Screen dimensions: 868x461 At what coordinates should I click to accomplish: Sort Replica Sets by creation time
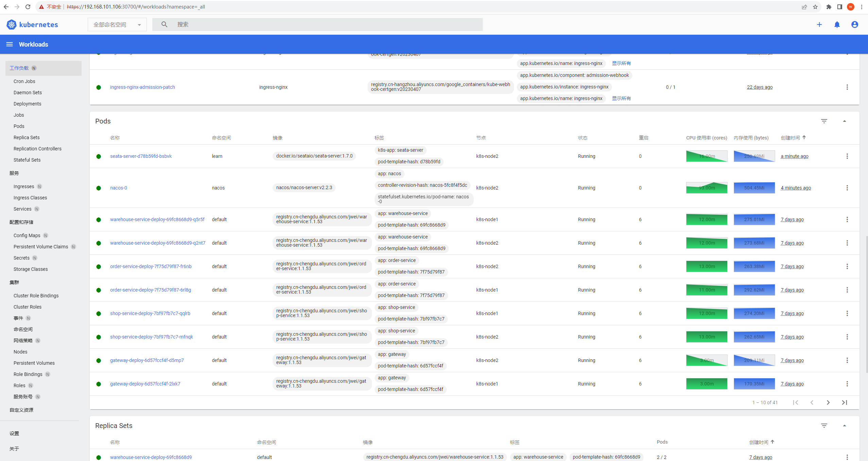click(x=762, y=442)
